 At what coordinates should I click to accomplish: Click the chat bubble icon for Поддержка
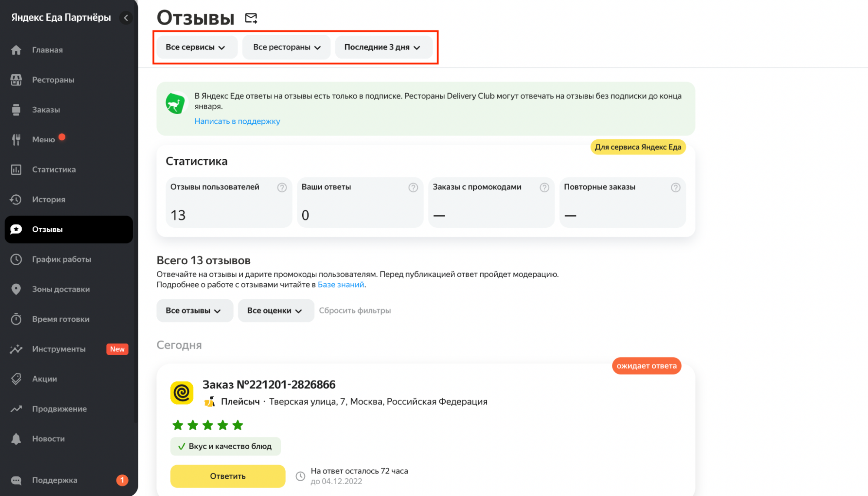click(x=16, y=480)
